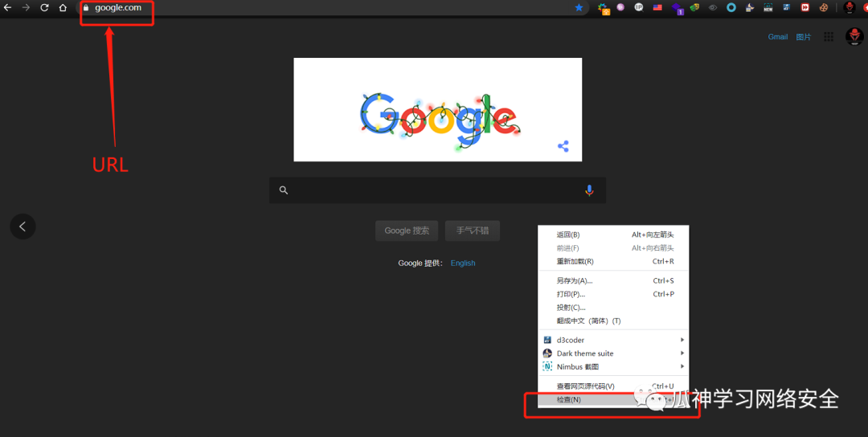Open the US flag extension icon
868x437 pixels.
pyautogui.click(x=657, y=7)
